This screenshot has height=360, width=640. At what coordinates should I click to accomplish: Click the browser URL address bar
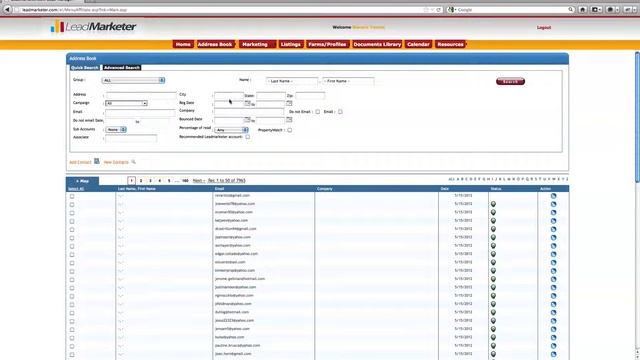pos(220,9)
